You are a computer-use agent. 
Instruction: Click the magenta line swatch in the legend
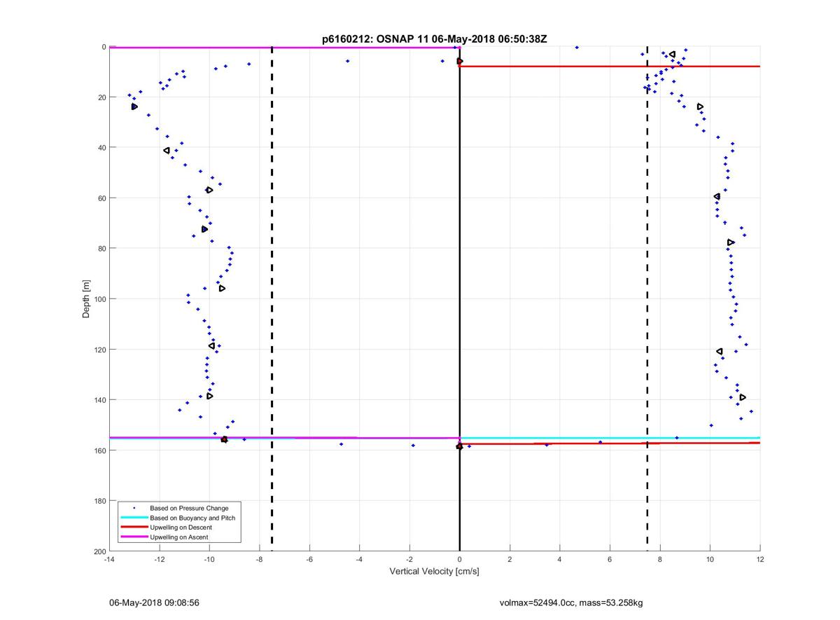pos(134,537)
